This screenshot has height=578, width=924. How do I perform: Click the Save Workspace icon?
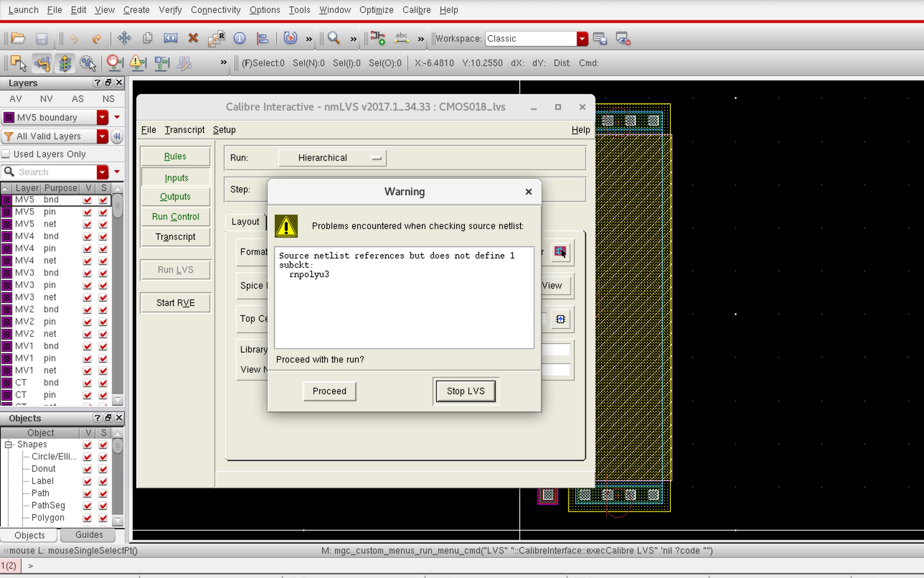click(x=600, y=39)
